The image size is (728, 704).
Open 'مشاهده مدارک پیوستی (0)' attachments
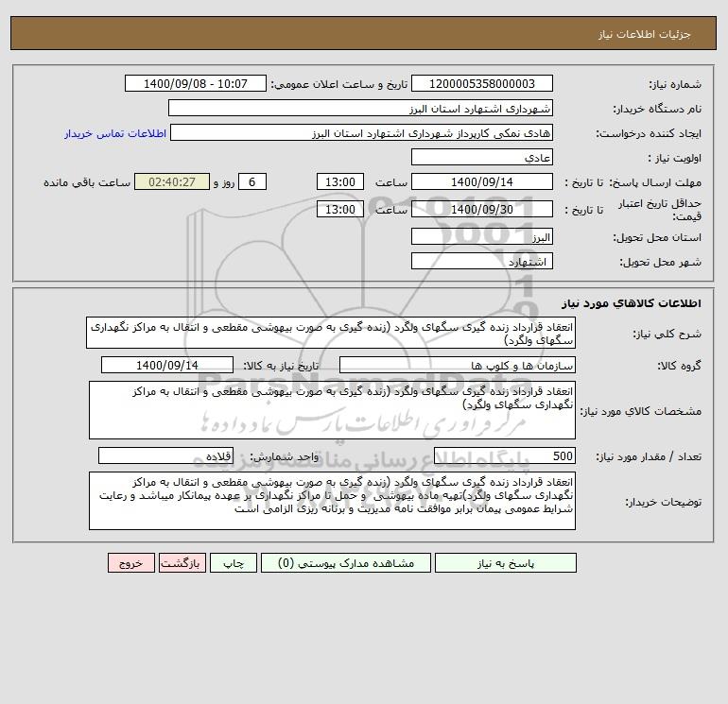pyautogui.click(x=346, y=563)
